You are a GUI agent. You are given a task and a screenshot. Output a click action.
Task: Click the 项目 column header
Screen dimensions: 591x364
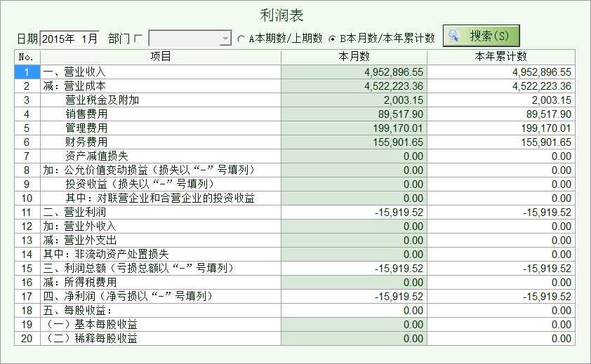coord(161,56)
